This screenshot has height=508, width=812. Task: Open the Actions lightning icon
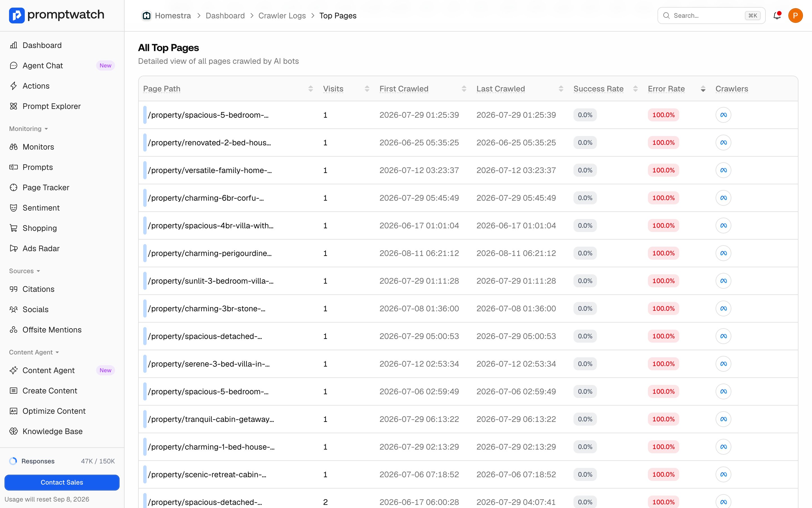[x=14, y=86]
